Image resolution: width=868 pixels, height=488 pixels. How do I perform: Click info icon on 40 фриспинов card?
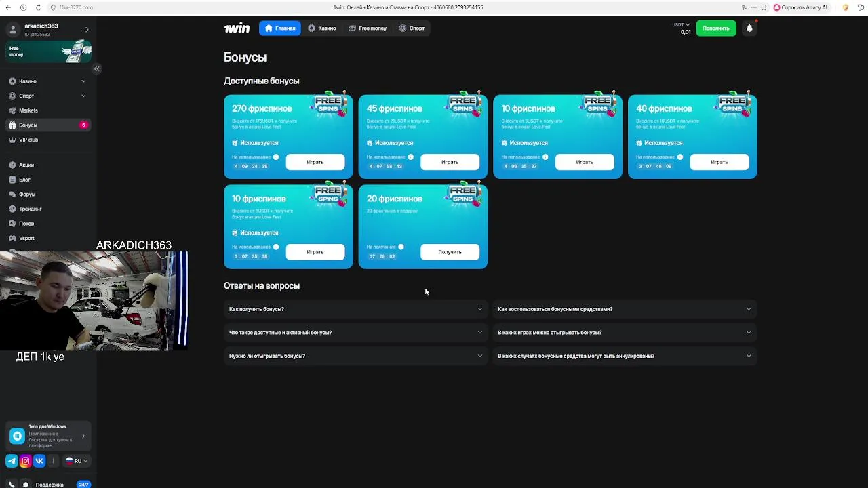pos(679,157)
